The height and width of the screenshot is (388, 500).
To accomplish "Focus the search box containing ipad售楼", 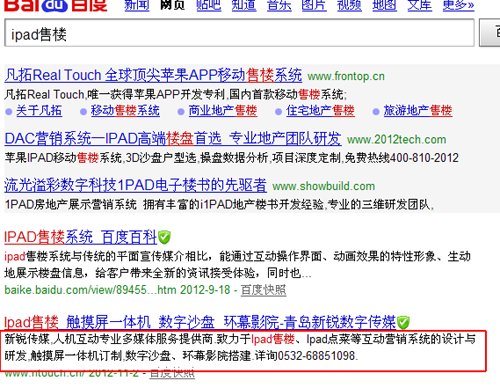I will pos(239,33).
